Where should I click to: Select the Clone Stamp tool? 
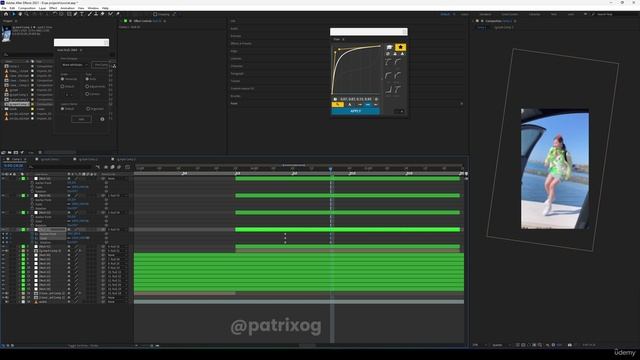[96, 14]
